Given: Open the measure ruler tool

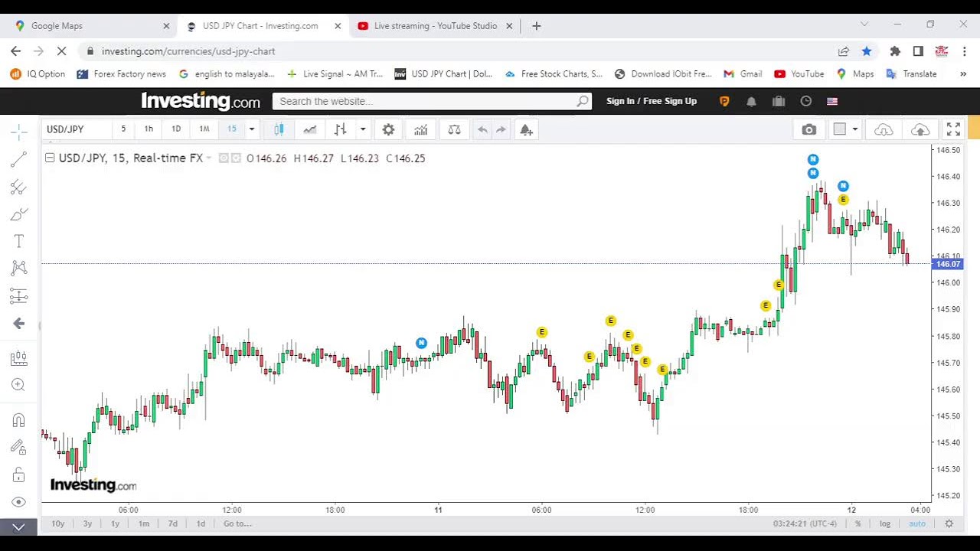Looking at the screenshot, I should [x=19, y=358].
